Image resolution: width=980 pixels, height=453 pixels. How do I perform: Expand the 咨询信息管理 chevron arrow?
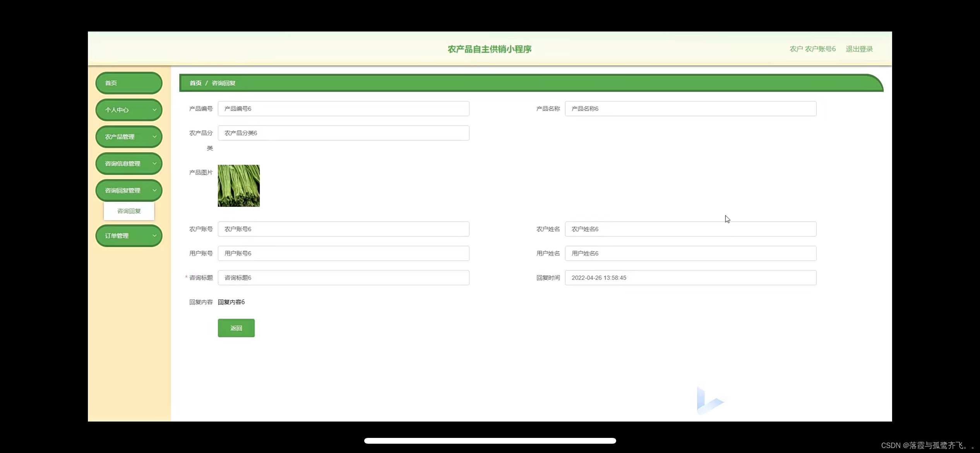click(154, 163)
